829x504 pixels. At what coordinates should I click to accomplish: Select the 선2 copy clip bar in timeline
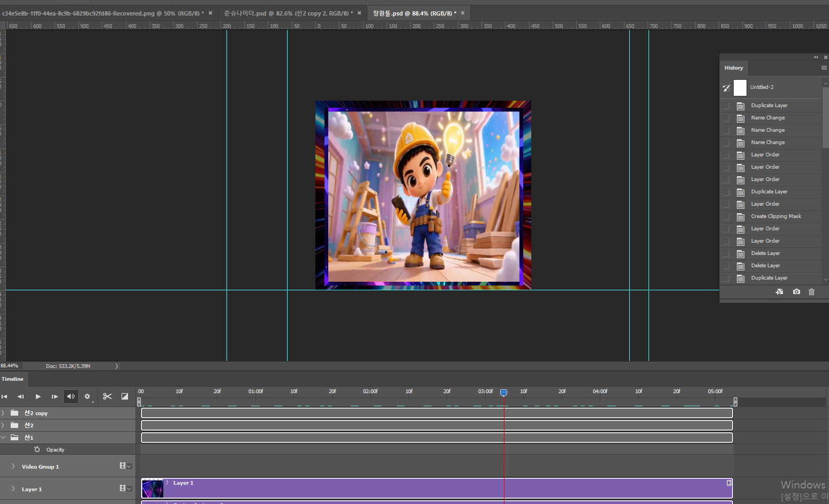437,413
